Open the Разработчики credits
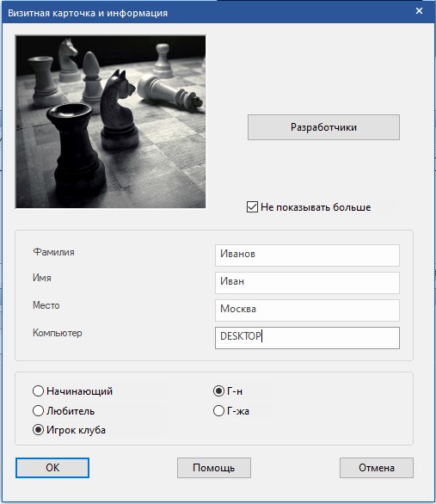Screen dimensions: 436x504 pyautogui.click(x=323, y=127)
